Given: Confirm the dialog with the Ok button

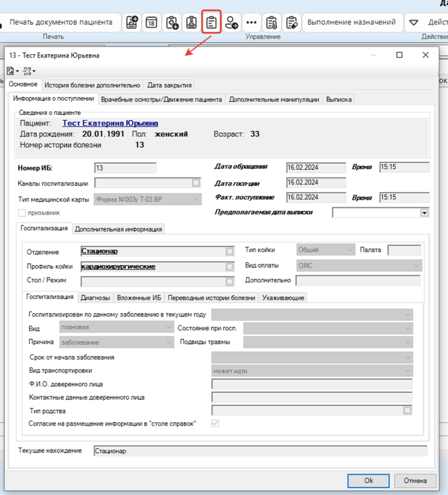Looking at the screenshot, I should [x=368, y=481].
